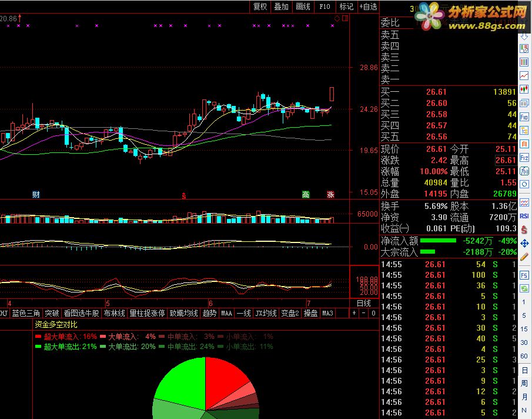
Task: Switch to 30-minute period
Action: tap(524, 342)
